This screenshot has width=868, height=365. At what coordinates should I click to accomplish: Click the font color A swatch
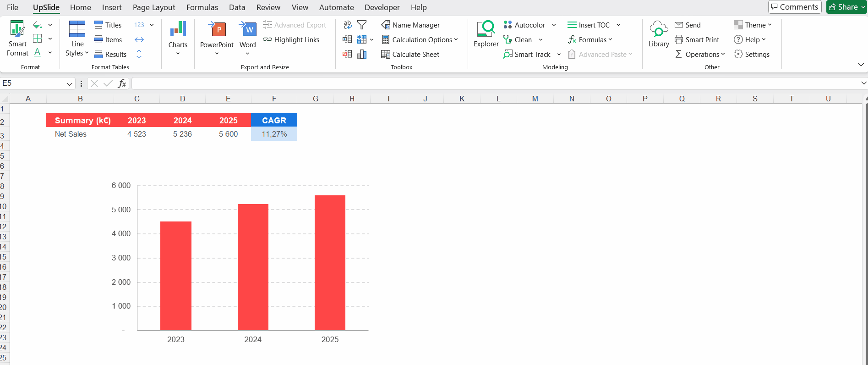[38, 53]
